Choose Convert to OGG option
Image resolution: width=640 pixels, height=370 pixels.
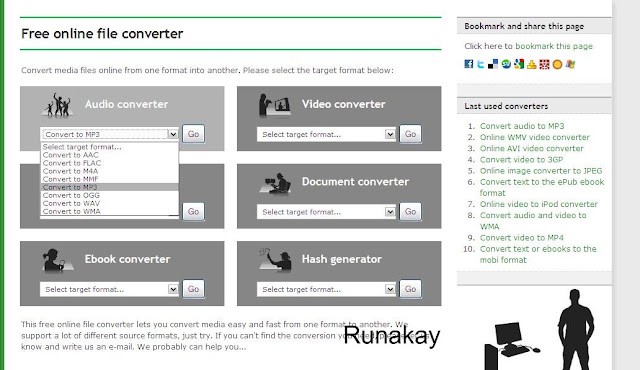(x=109, y=195)
